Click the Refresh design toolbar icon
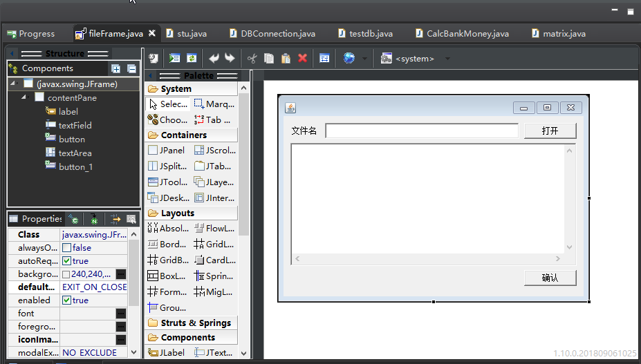 (192, 59)
